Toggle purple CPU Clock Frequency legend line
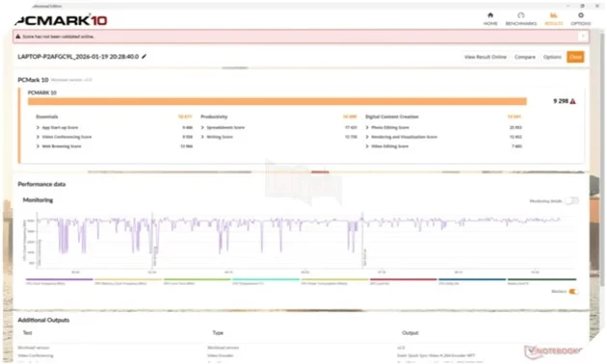 click(x=59, y=279)
